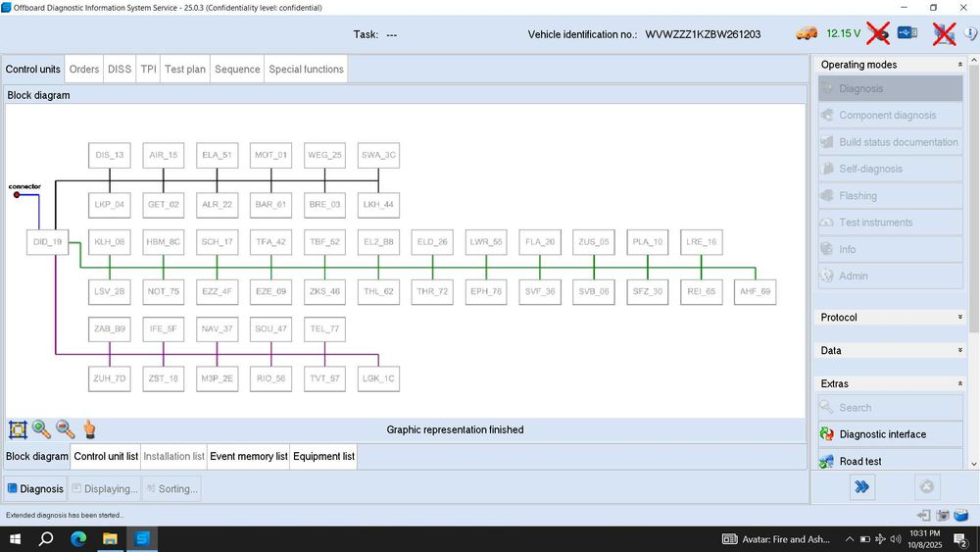The height and width of the screenshot is (552, 980).
Task: Open the Special functions tab
Action: 306,69
